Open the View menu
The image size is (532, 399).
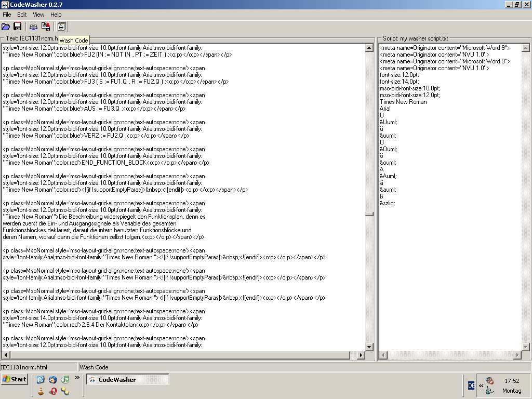(38, 15)
